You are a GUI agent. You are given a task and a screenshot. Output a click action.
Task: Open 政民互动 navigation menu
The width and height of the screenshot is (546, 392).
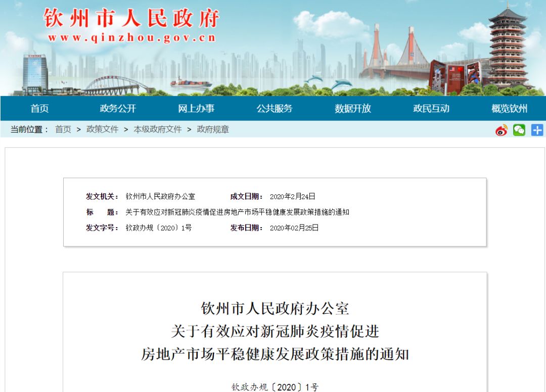pos(431,108)
